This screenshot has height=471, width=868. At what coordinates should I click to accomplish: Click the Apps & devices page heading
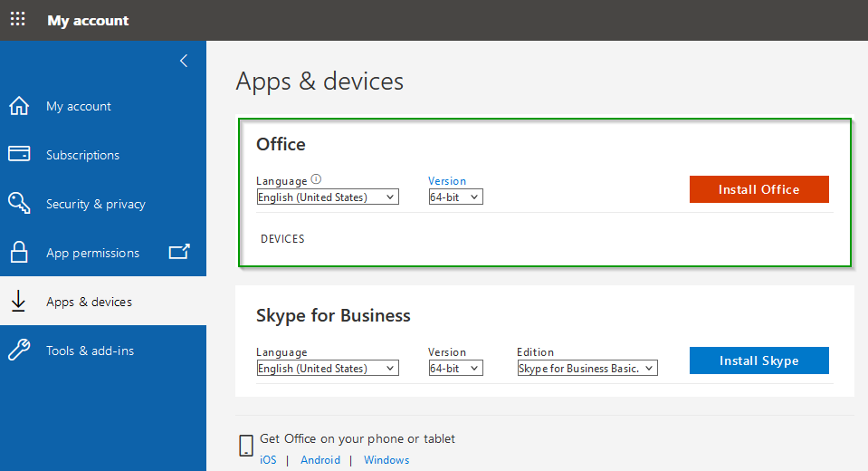click(320, 82)
